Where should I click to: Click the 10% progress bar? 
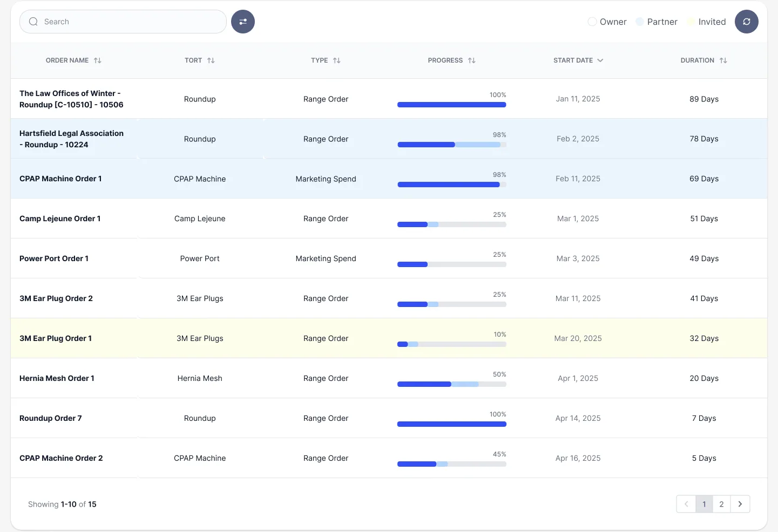(452, 344)
